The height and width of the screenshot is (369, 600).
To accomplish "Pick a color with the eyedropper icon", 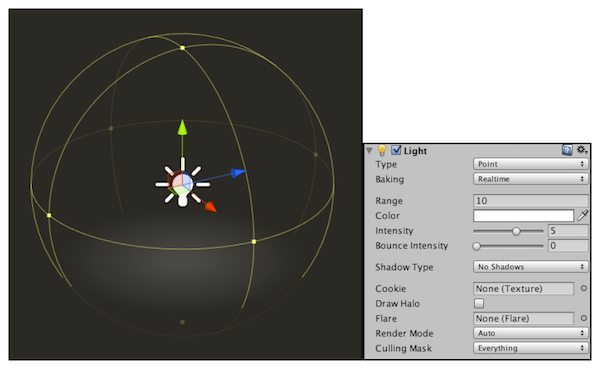I will pyautogui.click(x=582, y=216).
